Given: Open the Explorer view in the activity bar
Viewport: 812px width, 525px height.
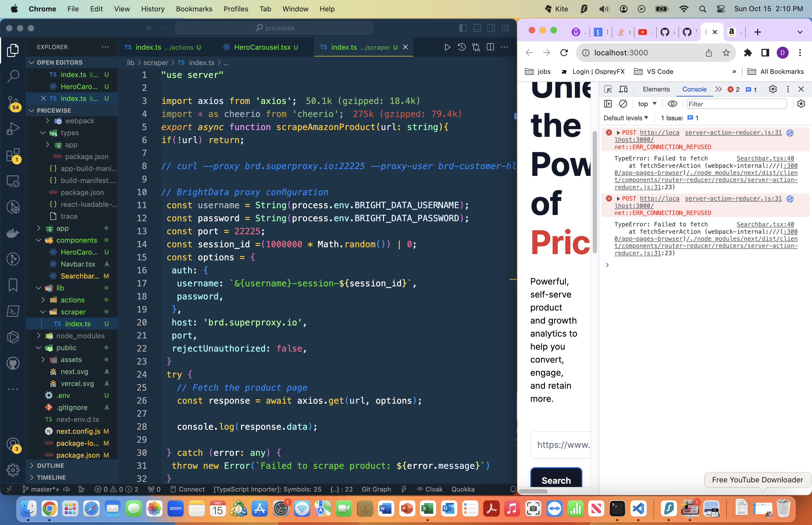Looking at the screenshot, I should 13,50.
